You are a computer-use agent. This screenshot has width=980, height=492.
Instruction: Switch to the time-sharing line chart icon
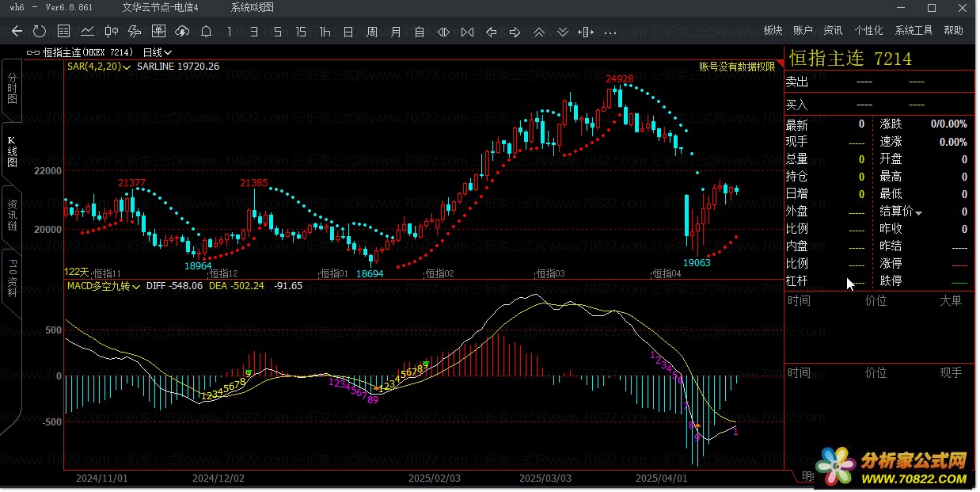(x=87, y=32)
